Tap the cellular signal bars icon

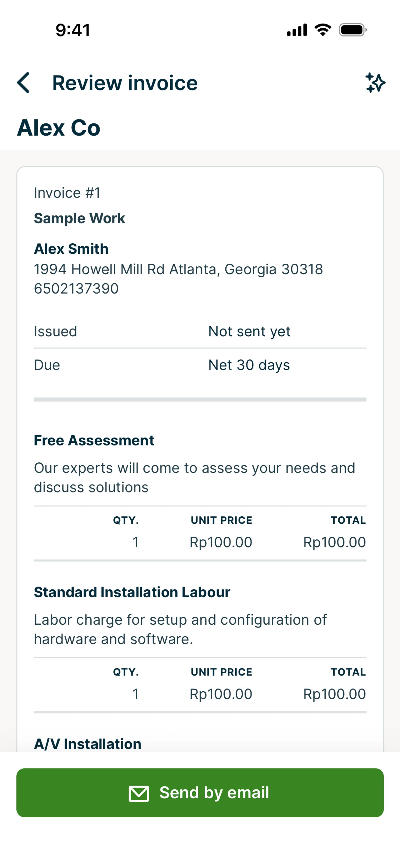297,30
